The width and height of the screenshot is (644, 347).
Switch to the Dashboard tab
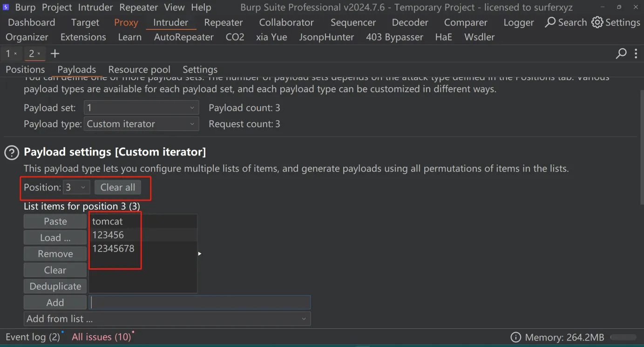[x=32, y=22]
